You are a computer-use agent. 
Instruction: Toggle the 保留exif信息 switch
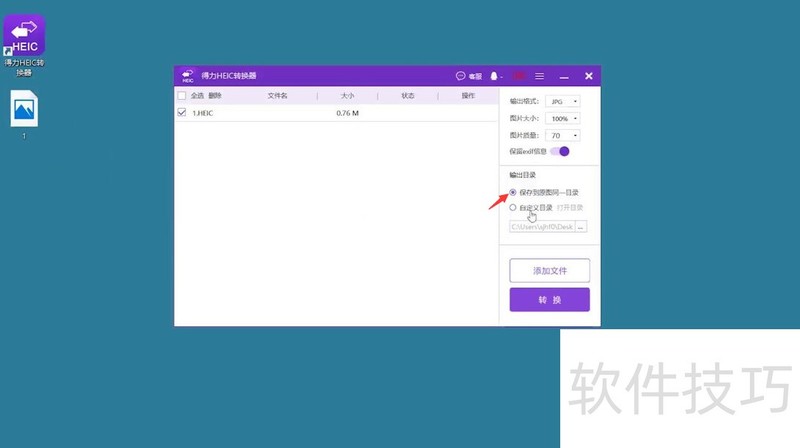[560, 151]
